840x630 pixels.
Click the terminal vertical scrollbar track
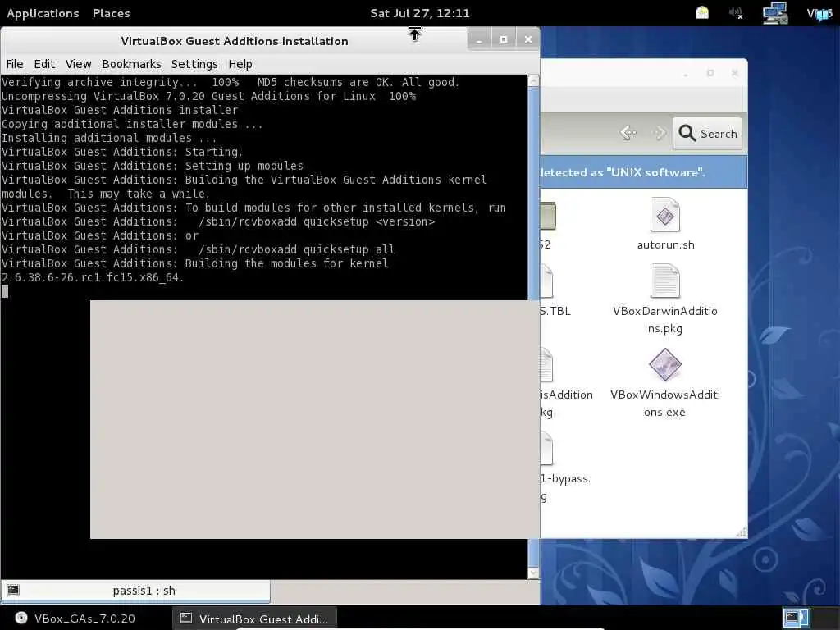pyautogui.click(x=533, y=193)
